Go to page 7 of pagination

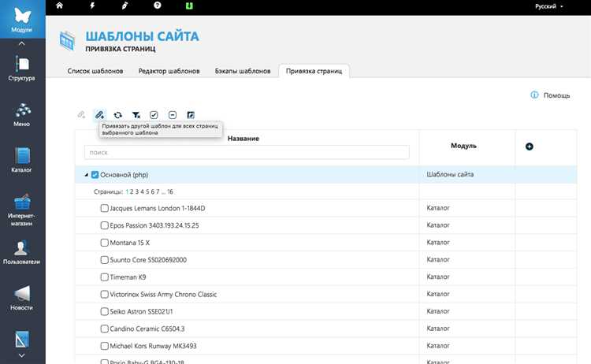point(158,191)
